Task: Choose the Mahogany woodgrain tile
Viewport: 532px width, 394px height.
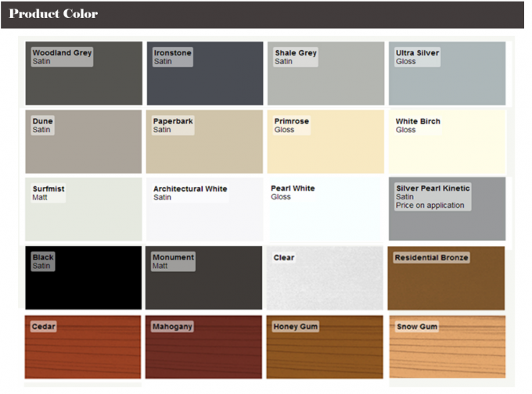Action: pyautogui.click(x=204, y=347)
